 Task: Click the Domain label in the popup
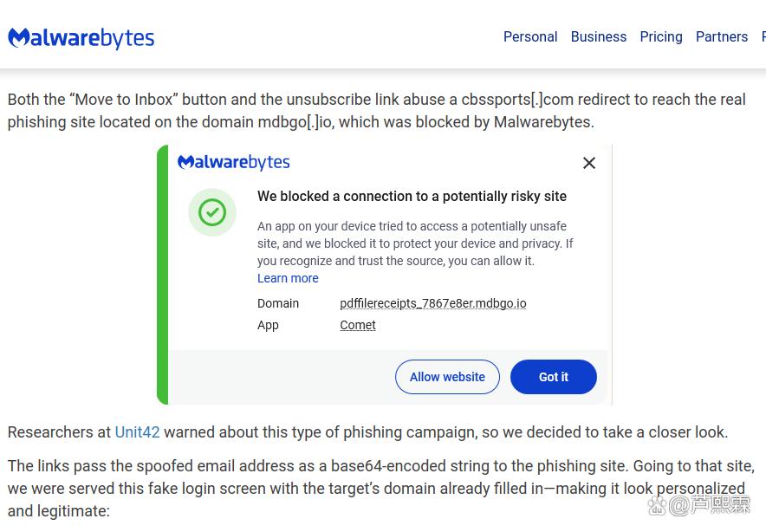tap(278, 303)
